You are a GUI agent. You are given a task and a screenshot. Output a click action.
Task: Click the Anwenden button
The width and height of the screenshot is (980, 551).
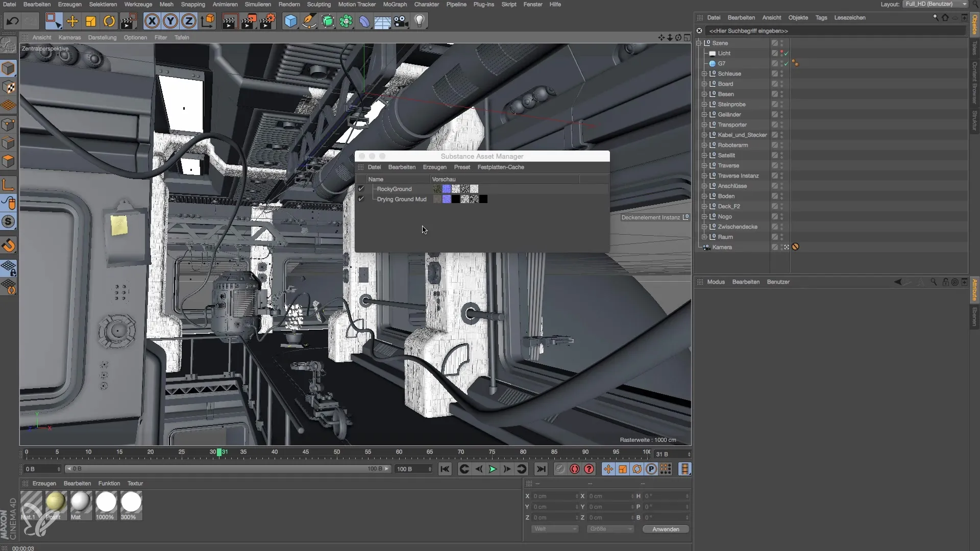(666, 529)
